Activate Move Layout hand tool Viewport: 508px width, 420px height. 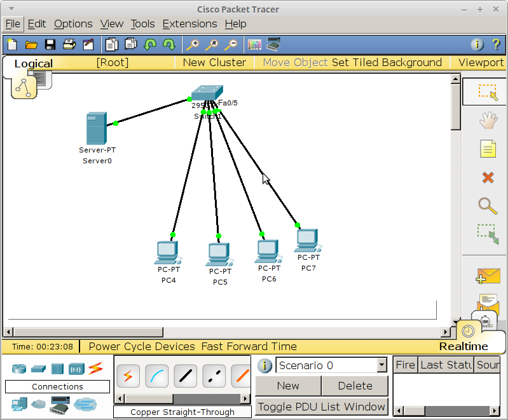pyautogui.click(x=488, y=121)
